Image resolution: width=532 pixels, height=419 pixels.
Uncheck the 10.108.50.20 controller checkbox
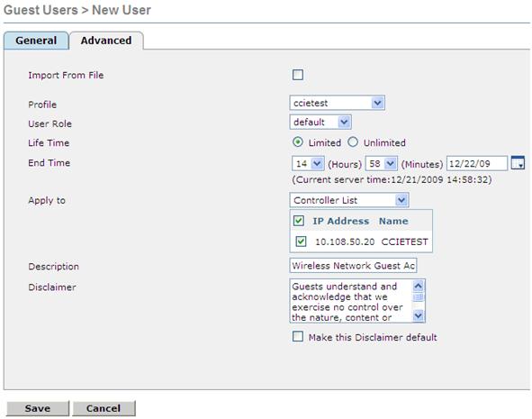tap(301, 241)
